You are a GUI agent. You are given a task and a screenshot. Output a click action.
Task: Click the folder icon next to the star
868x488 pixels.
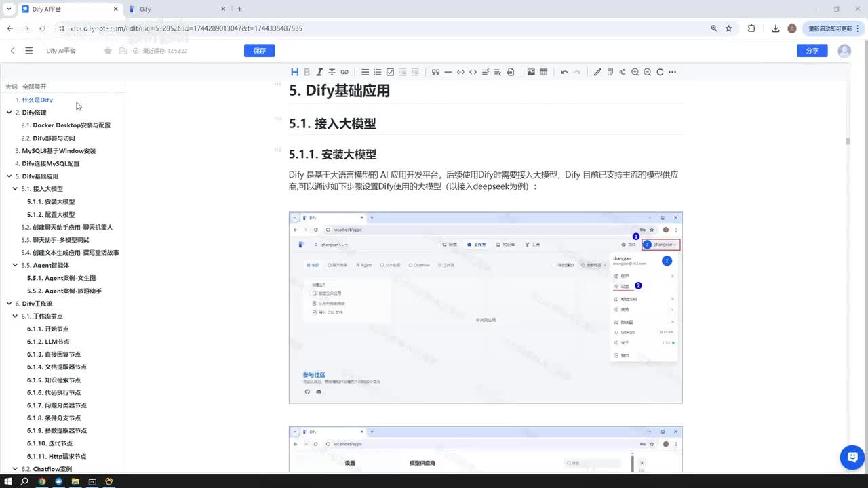click(x=123, y=51)
